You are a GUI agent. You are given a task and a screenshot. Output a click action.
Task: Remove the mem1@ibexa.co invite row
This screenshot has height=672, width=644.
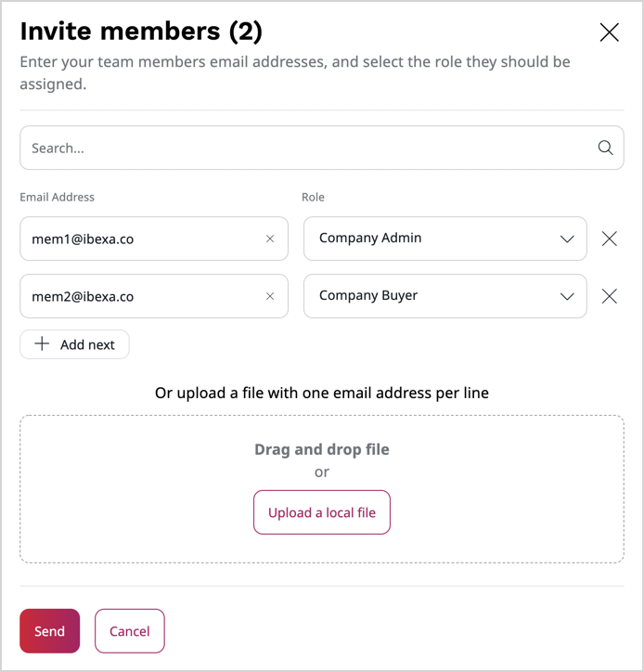[x=609, y=239]
